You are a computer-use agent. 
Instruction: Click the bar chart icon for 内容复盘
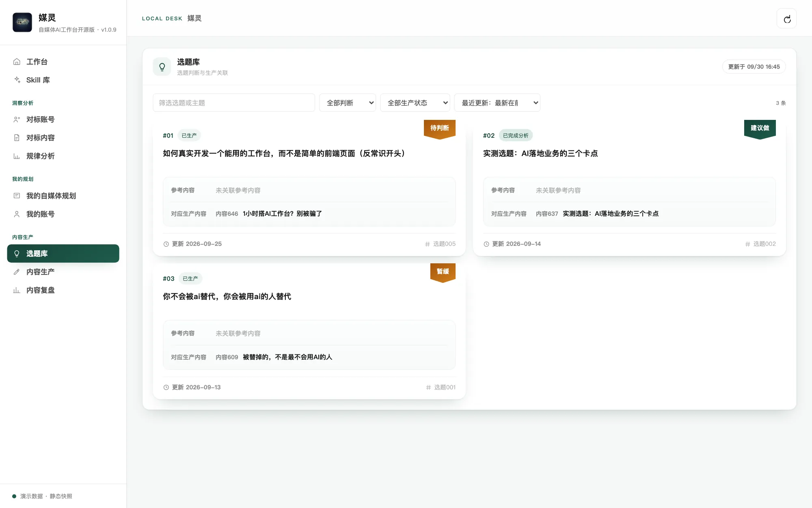coord(17,290)
